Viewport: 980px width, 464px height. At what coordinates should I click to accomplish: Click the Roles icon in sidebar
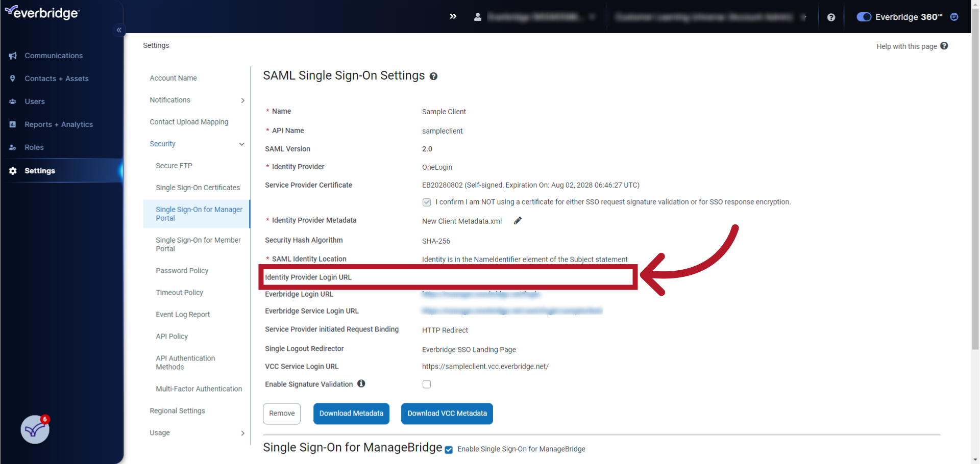13,147
